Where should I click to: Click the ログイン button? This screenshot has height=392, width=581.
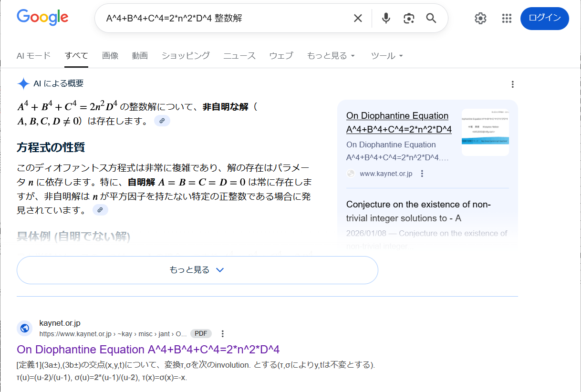point(544,18)
